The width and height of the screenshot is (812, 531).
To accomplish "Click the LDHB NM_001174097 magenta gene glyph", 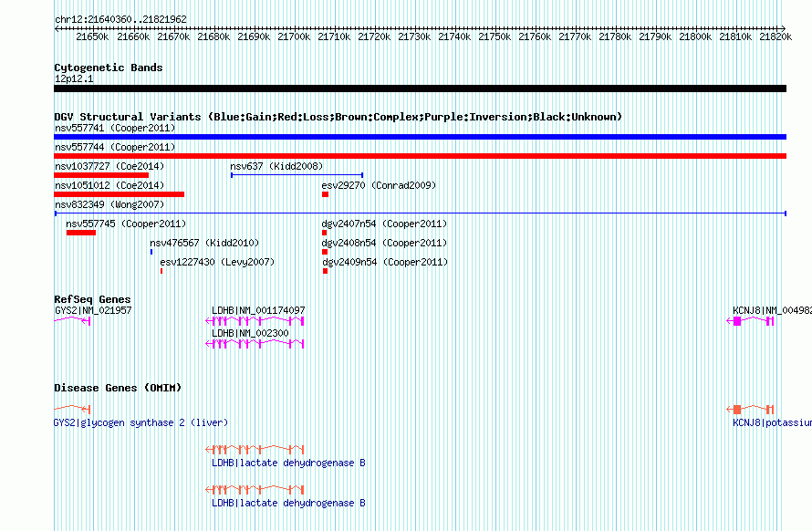I will pyautogui.click(x=255, y=321).
